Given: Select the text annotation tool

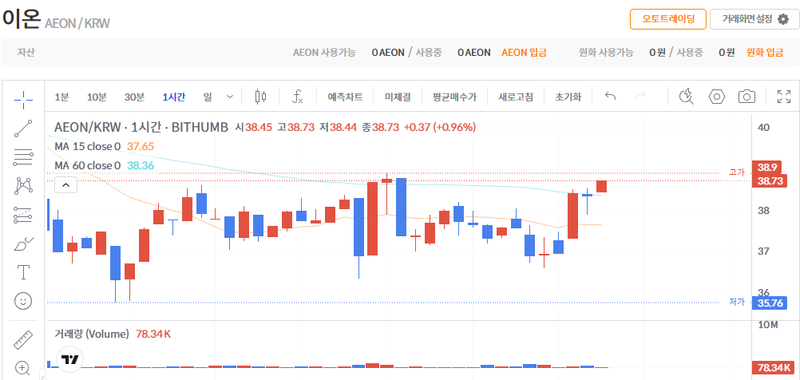Looking at the screenshot, I should click(x=23, y=272).
